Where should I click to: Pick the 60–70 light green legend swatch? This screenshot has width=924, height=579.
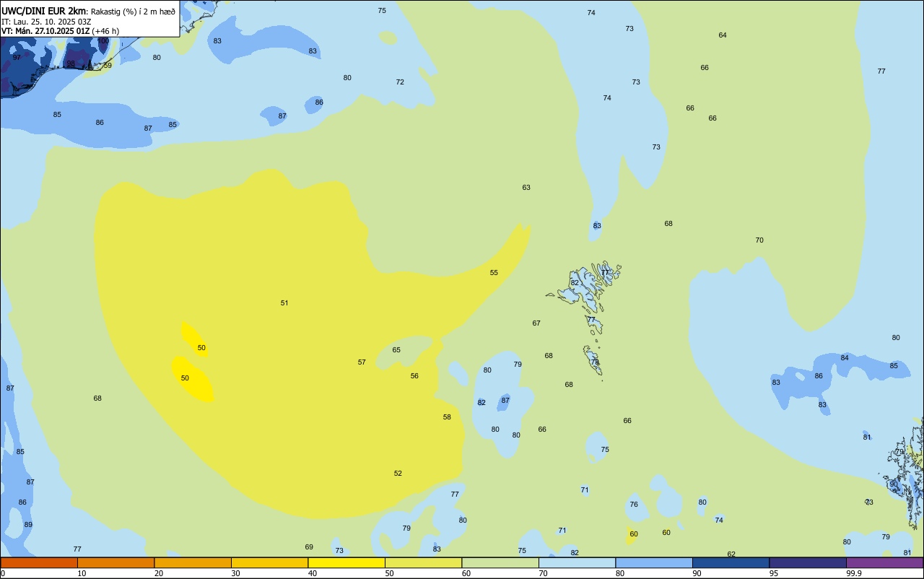500,562
